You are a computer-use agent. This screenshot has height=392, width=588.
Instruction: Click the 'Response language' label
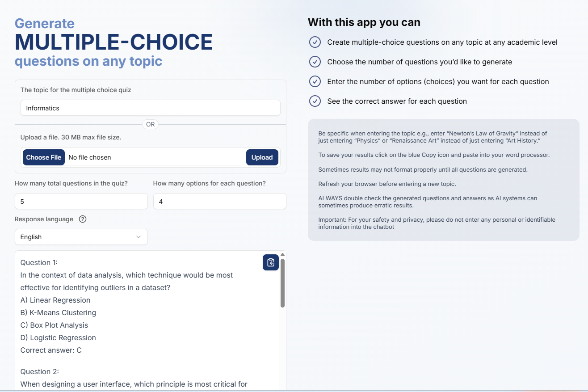click(44, 219)
